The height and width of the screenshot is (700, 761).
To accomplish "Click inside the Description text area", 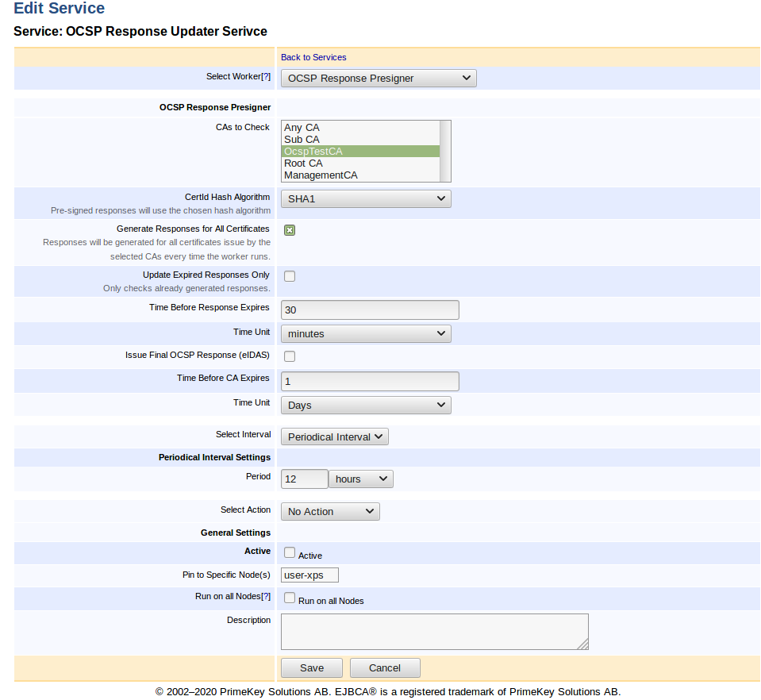I will [x=434, y=631].
